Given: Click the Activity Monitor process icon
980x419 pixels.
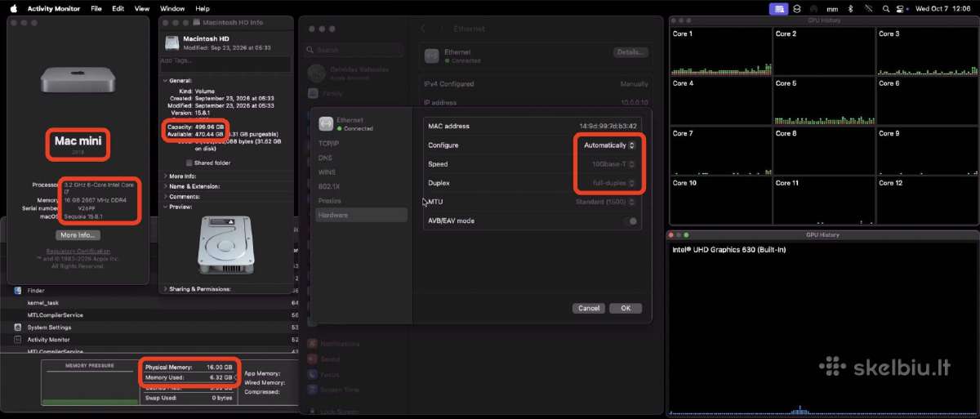Looking at the screenshot, I should [x=17, y=339].
